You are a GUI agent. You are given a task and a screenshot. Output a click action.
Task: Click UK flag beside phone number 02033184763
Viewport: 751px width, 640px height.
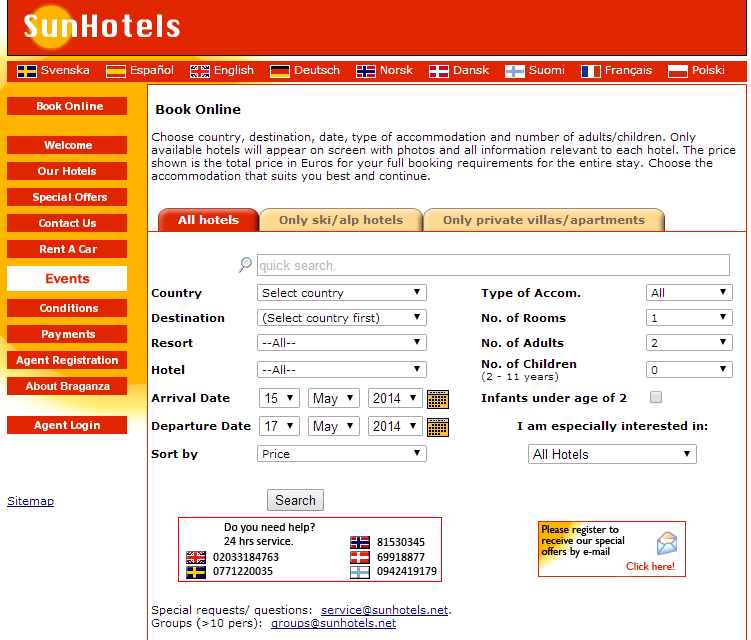[196, 557]
